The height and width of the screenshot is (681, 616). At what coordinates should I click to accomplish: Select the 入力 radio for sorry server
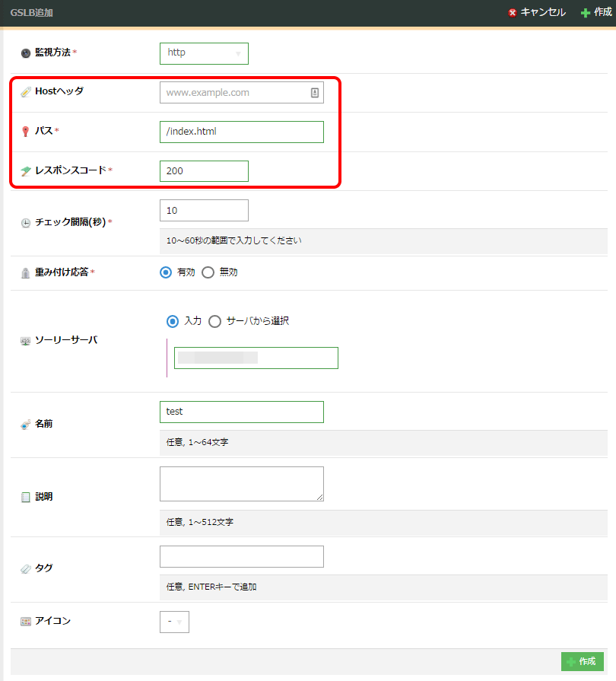point(172,321)
